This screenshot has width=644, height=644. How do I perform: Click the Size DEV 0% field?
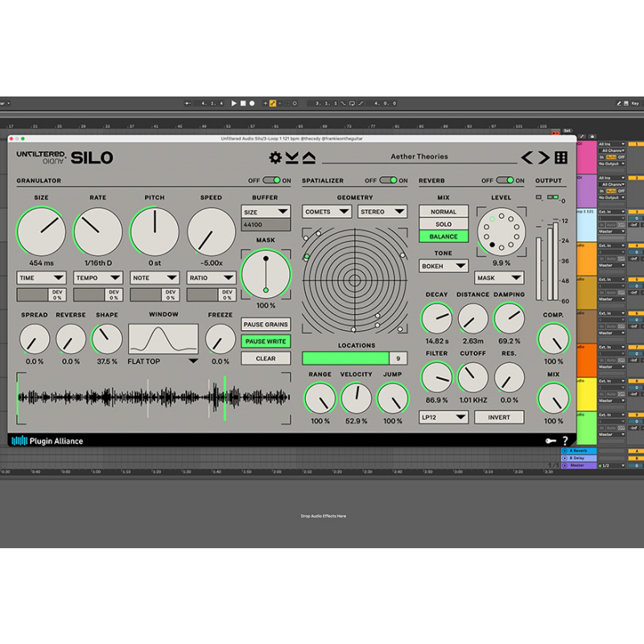pos(41,295)
